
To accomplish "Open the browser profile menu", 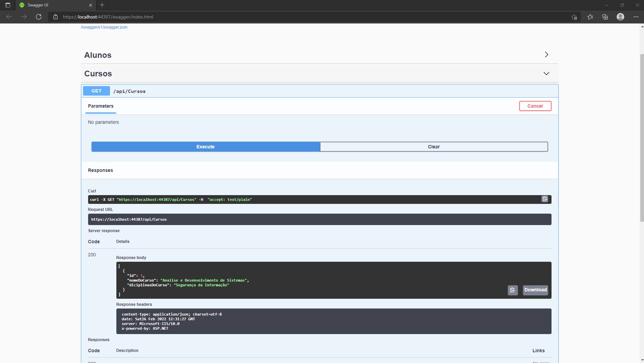I will [620, 17].
